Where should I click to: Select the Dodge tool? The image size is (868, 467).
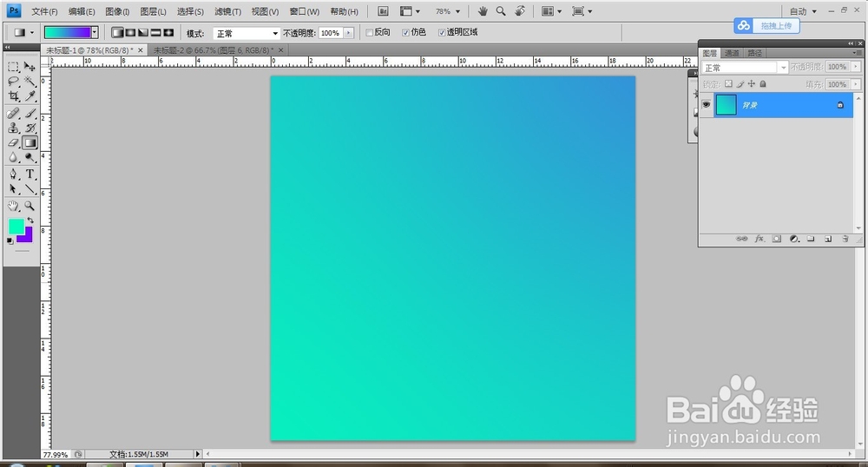[x=30, y=158]
